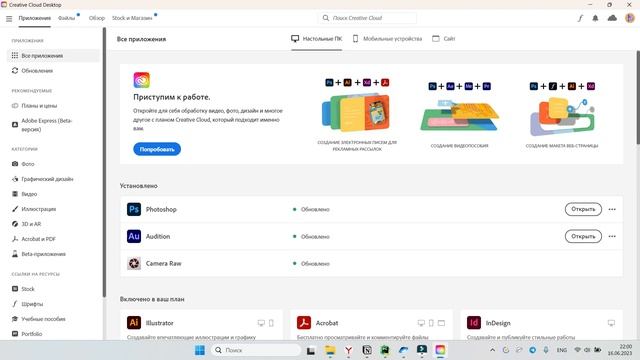
Task: Open Audition with Открыть button
Action: pyautogui.click(x=583, y=236)
